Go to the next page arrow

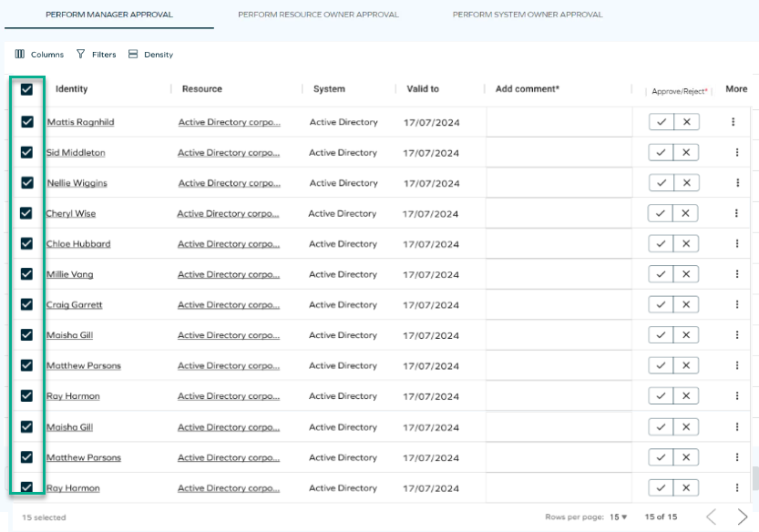[x=743, y=517]
